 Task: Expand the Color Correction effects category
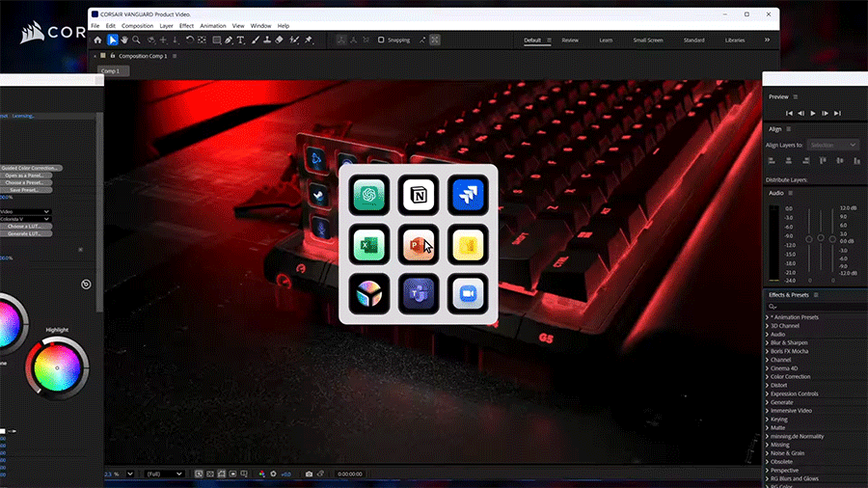(x=791, y=377)
